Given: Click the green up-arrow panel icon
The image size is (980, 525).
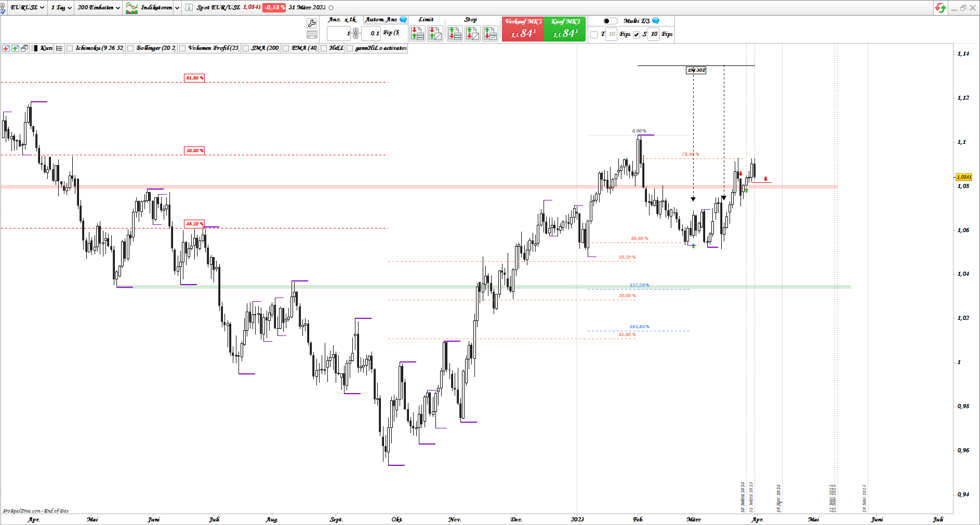Looking at the screenshot, I should [x=15, y=48].
